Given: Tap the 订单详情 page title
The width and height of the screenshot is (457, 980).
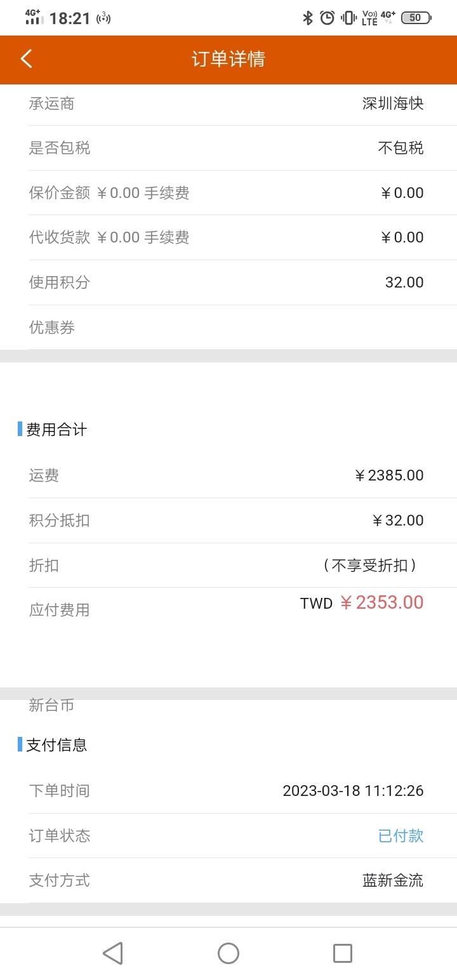Looking at the screenshot, I should (228, 59).
